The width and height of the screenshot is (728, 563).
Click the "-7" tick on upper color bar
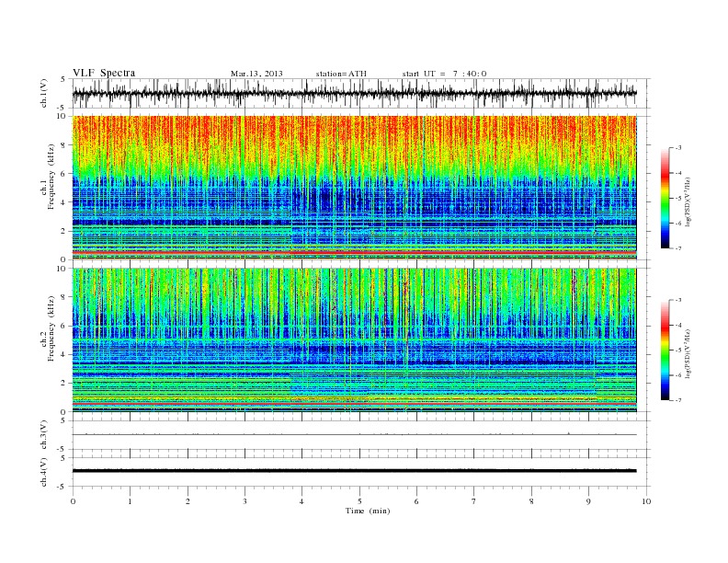coord(677,248)
